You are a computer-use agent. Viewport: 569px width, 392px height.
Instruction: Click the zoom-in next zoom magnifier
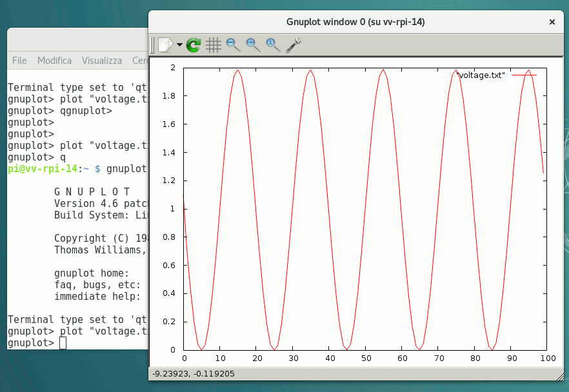pos(253,44)
